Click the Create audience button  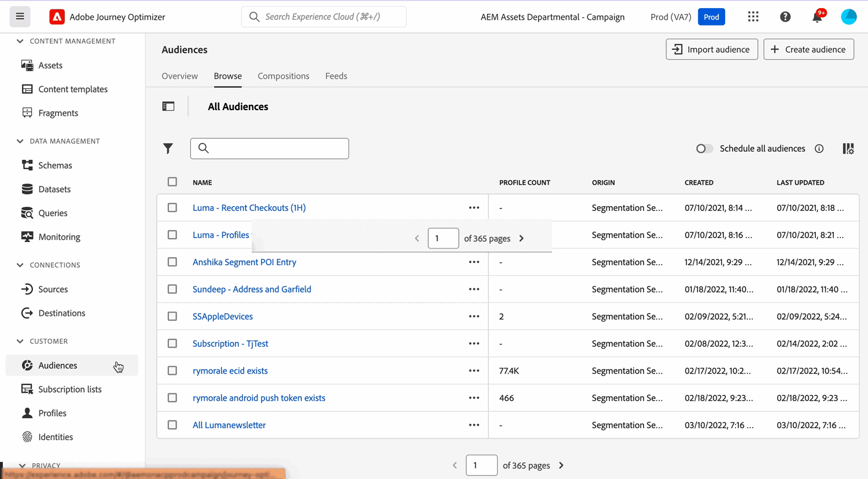point(808,49)
